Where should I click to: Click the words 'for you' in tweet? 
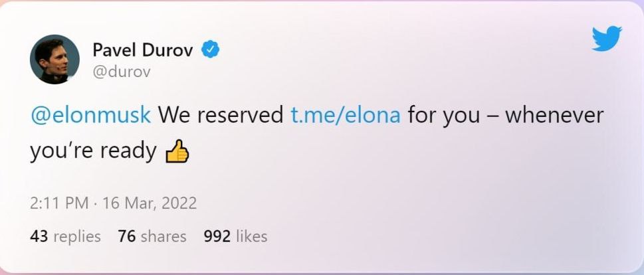[x=443, y=116]
